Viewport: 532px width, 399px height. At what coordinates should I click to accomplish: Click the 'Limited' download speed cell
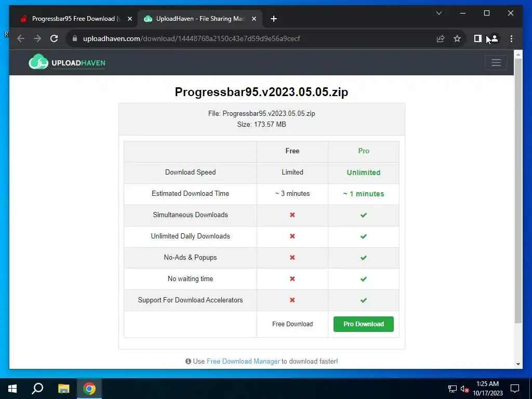292,172
